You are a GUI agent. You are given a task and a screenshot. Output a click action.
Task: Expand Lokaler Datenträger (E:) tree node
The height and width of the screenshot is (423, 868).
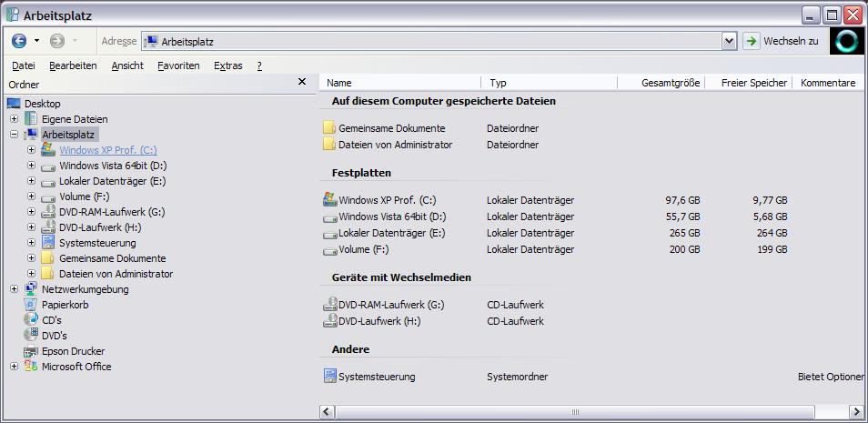31,181
